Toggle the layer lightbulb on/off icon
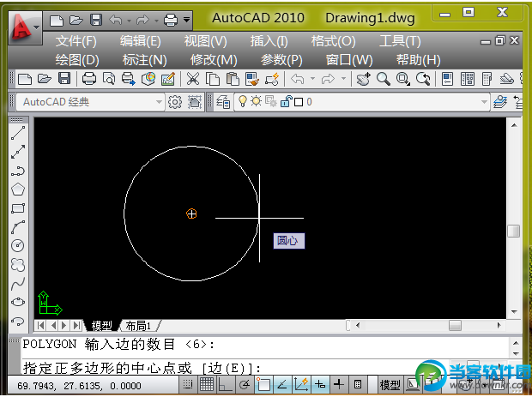Viewport: 532px width, 397px height. click(x=243, y=102)
